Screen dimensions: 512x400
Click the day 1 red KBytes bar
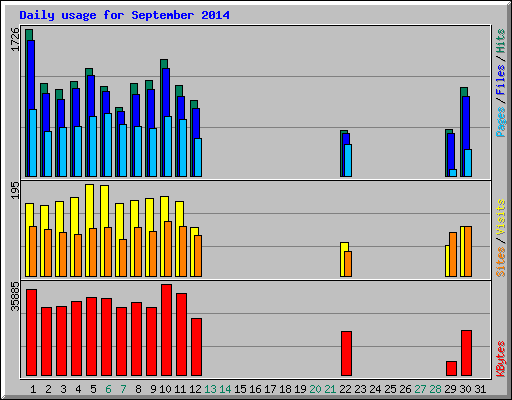click(x=32, y=333)
